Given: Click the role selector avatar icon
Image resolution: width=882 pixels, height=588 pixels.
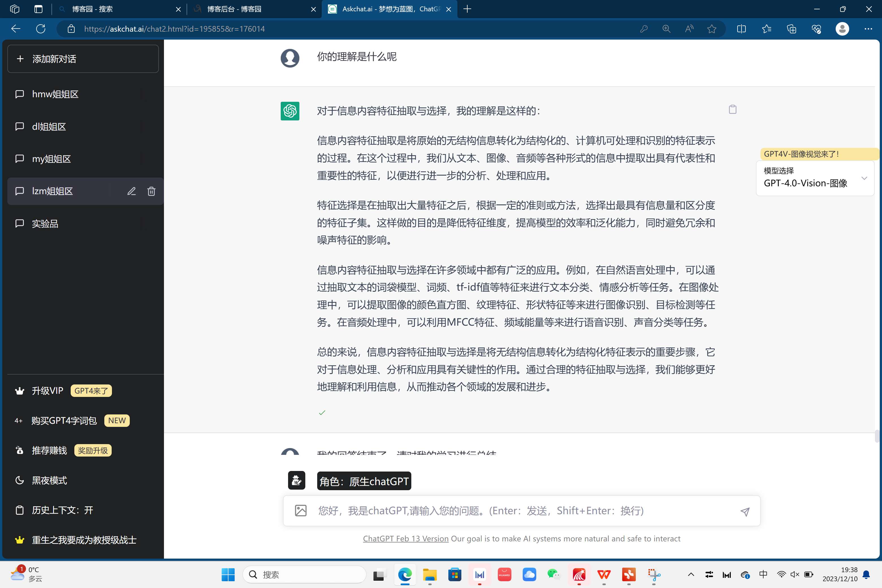Looking at the screenshot, I should (x=296, y=480).
